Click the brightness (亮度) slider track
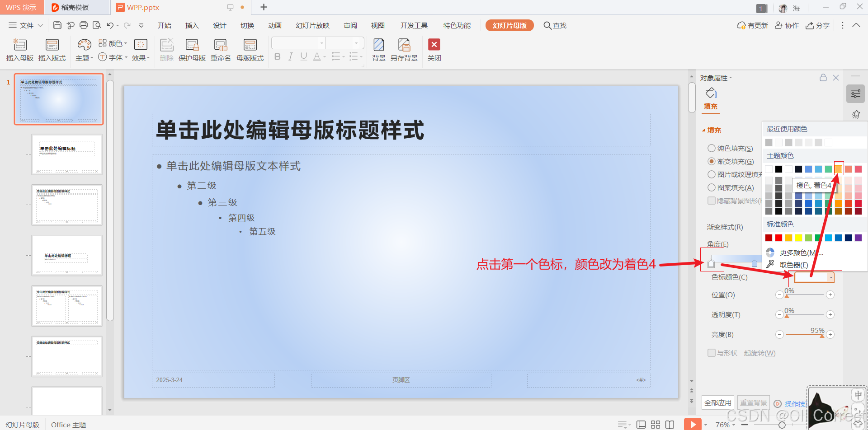This screenshot has width=868, height=430. click(x=805, y=334)
